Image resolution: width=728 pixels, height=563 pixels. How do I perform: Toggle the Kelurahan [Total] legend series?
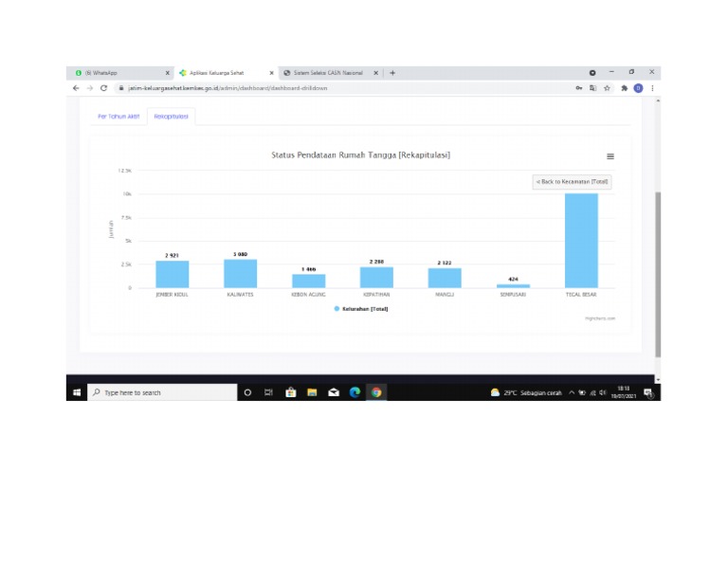click(361, 309)
